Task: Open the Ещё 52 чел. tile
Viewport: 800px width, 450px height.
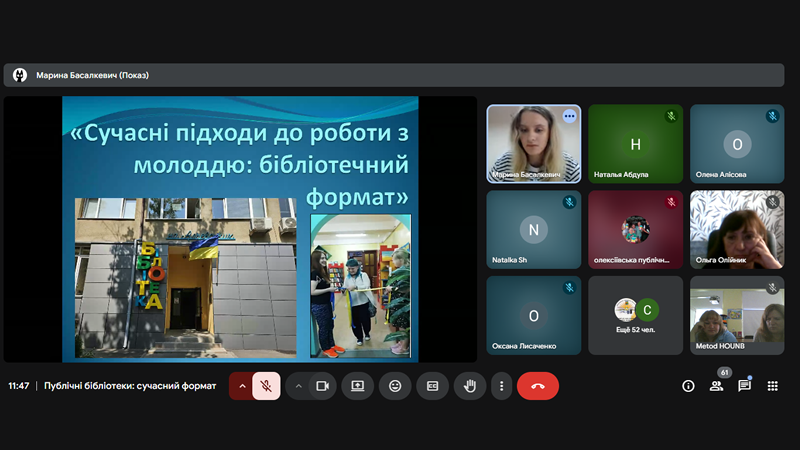Action: pyautogui.click(x=635, y=315)
